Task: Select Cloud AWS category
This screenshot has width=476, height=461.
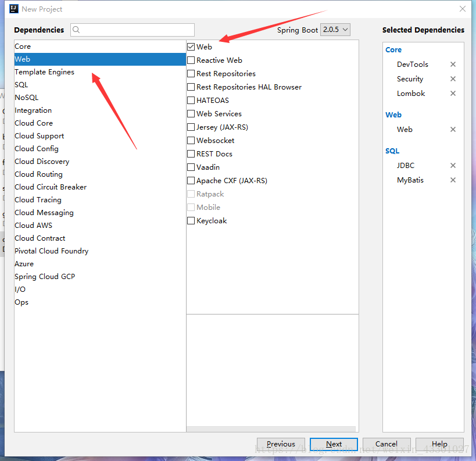Action: (100, 226)
